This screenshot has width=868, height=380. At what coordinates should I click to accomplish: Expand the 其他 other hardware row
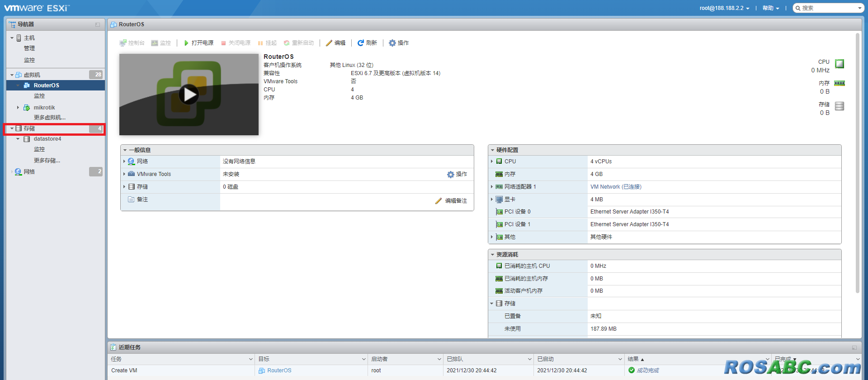[x=492, y=237]
